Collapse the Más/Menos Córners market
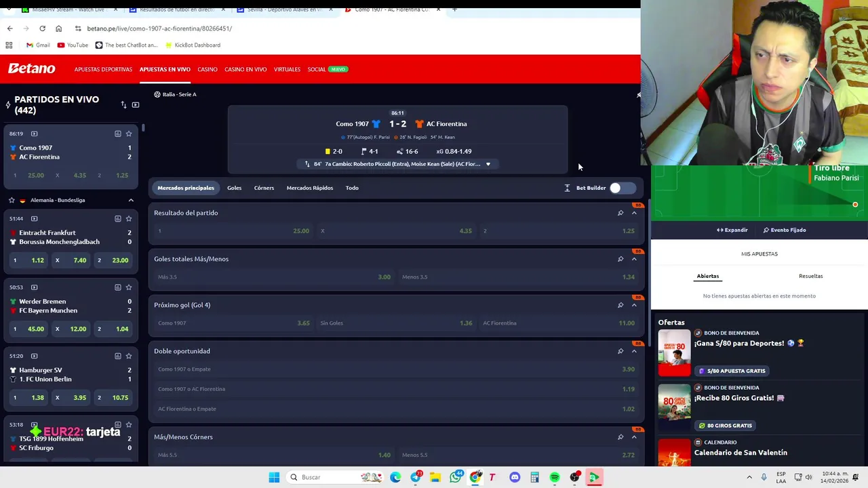This screenshot has height=488, width=868. click(634, 437)
